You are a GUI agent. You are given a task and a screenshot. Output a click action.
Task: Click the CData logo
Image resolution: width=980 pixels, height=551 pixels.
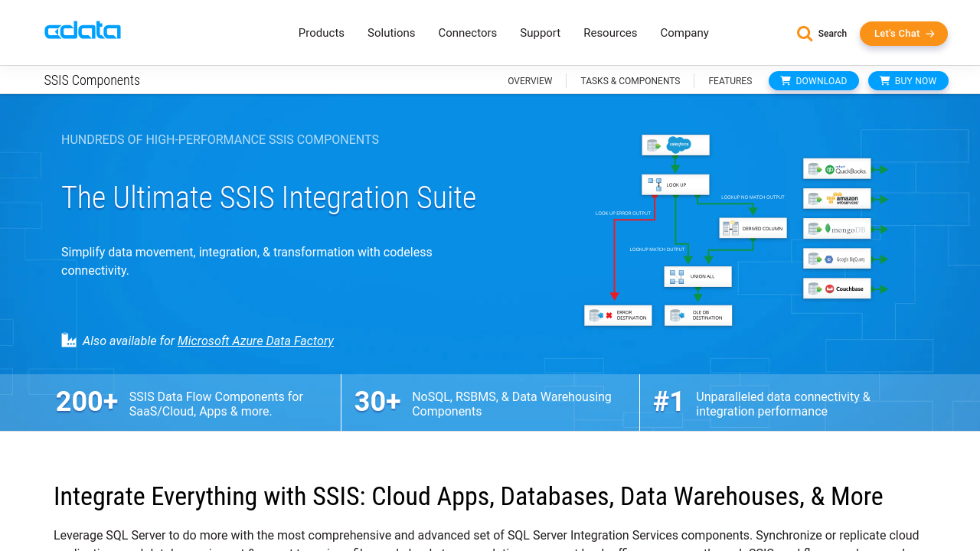(x=83, y=31)
